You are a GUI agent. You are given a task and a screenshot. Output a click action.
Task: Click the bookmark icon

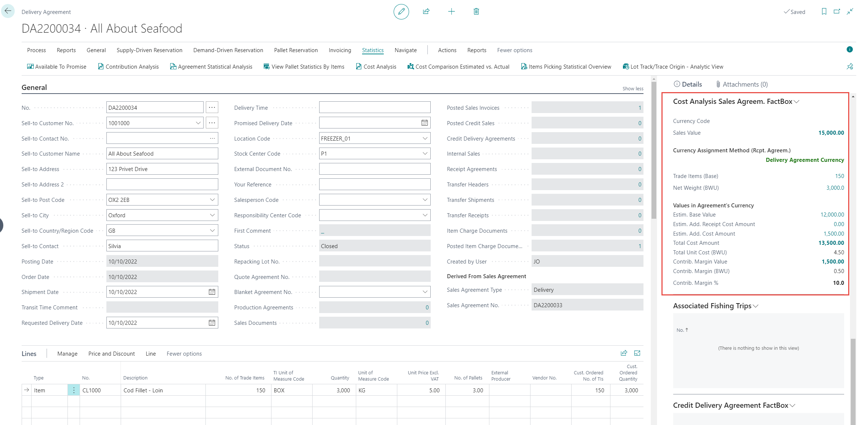(824, 12)
